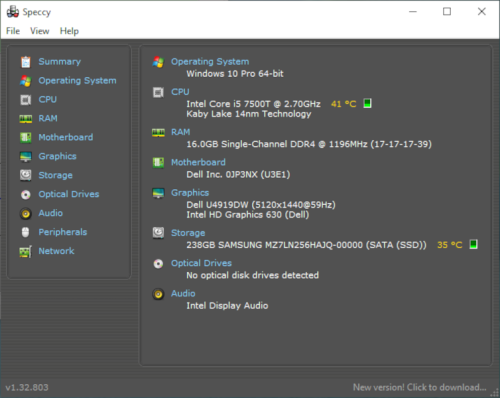This screenshot has width=500, height=398.
Task: Select the Optical Drives disc icon in sidebar
Action: pos(26,194)
